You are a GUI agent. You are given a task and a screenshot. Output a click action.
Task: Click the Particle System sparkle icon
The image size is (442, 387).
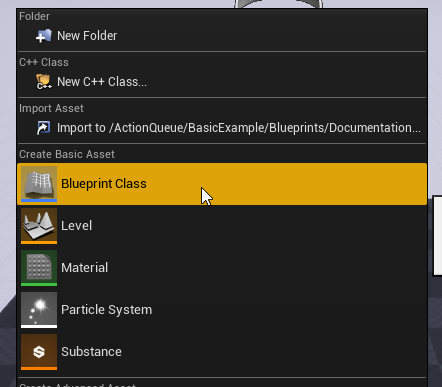[x=39, y=310]
